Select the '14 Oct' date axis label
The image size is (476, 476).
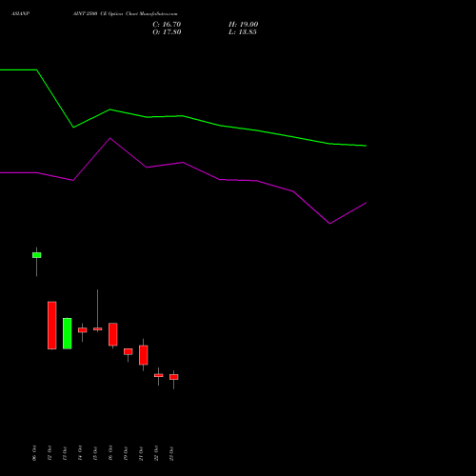pos(80,453)
